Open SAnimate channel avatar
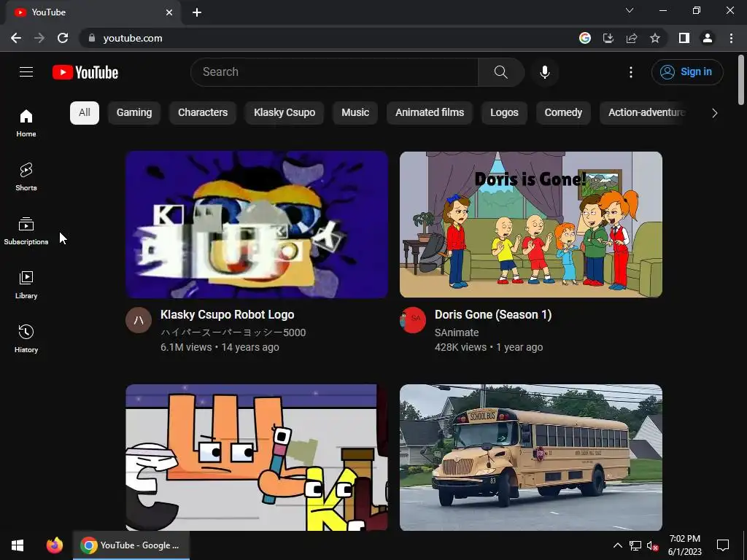Image resolution: width=747 pixels, height=560 pixels. click(413, 320)
